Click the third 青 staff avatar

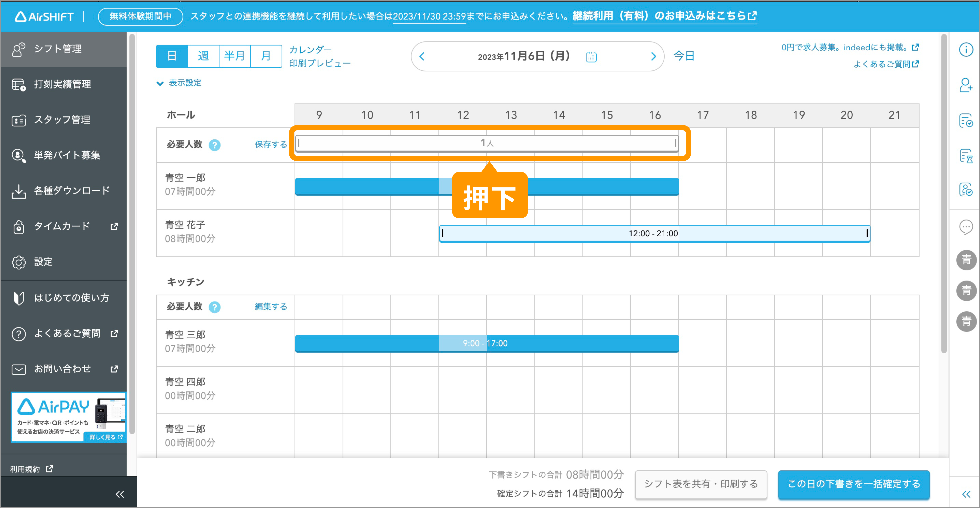(x=966, y=321)
